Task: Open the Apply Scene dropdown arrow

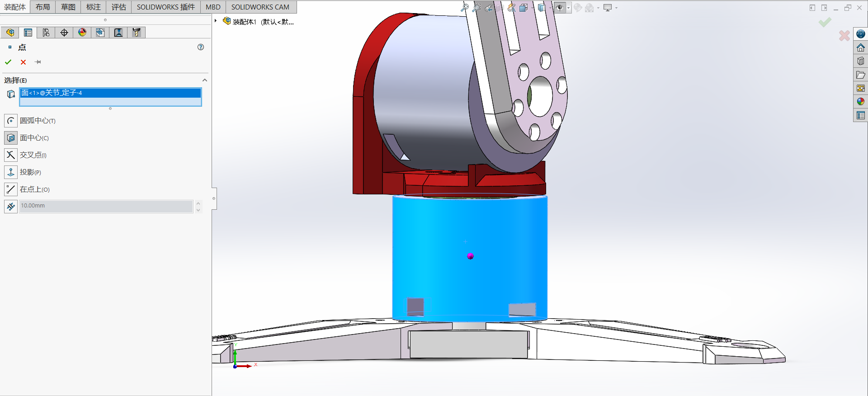Action: coord(598,8)
